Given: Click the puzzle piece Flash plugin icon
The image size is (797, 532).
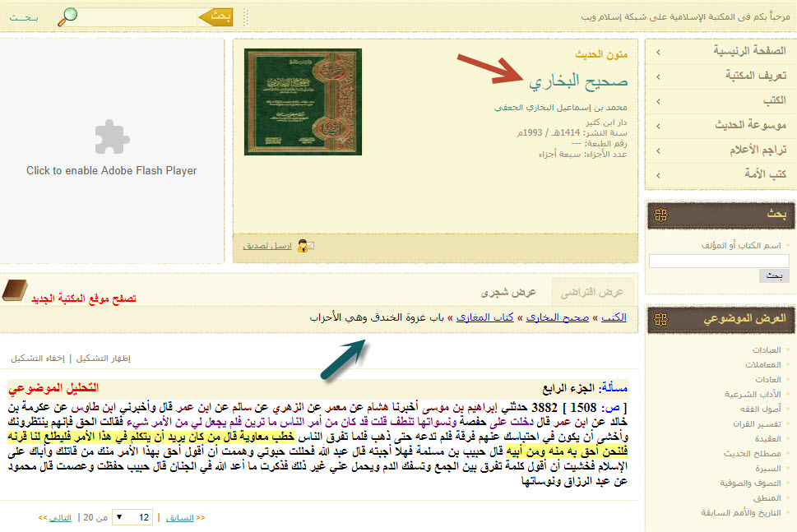Looking at the screenshot, I should pyautogui.click(x=111, y=138).
